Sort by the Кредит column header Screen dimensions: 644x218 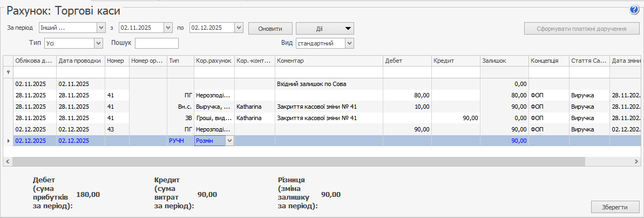pos(455,61)
